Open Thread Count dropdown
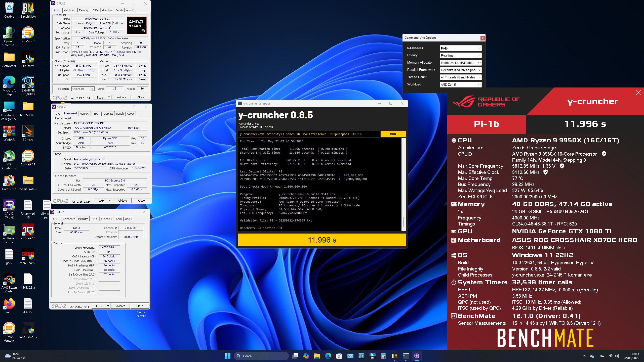The height and width of the screenshot is (362, 644). tap(461, 77)
